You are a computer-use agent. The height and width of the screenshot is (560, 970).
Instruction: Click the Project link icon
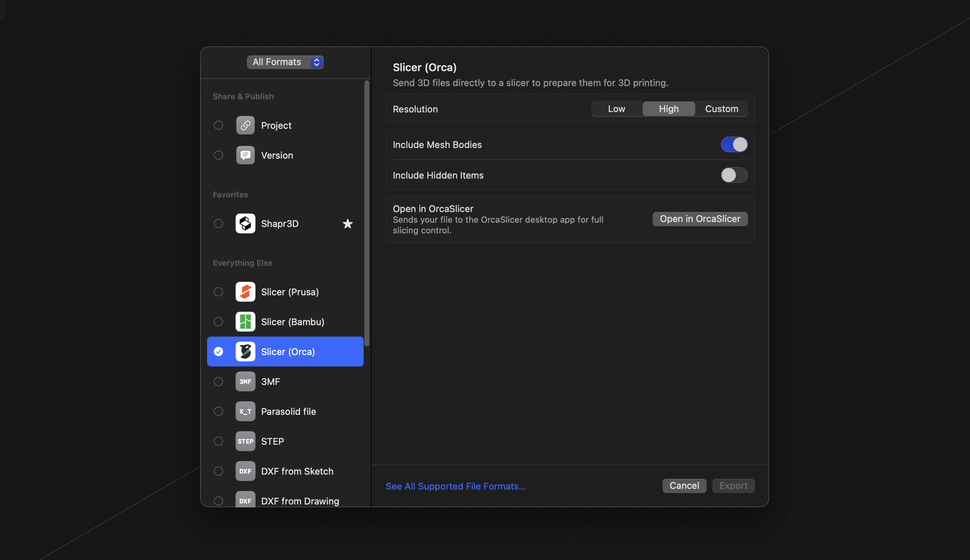point(246,125)
